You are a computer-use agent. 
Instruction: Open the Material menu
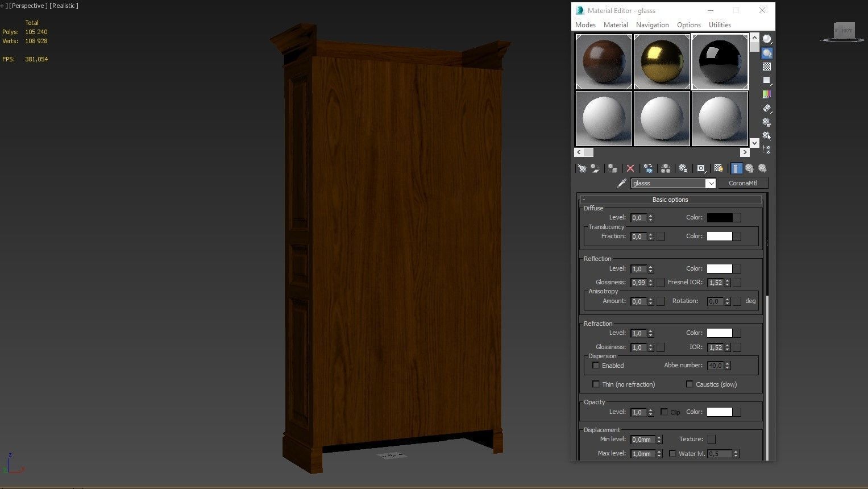616,25
